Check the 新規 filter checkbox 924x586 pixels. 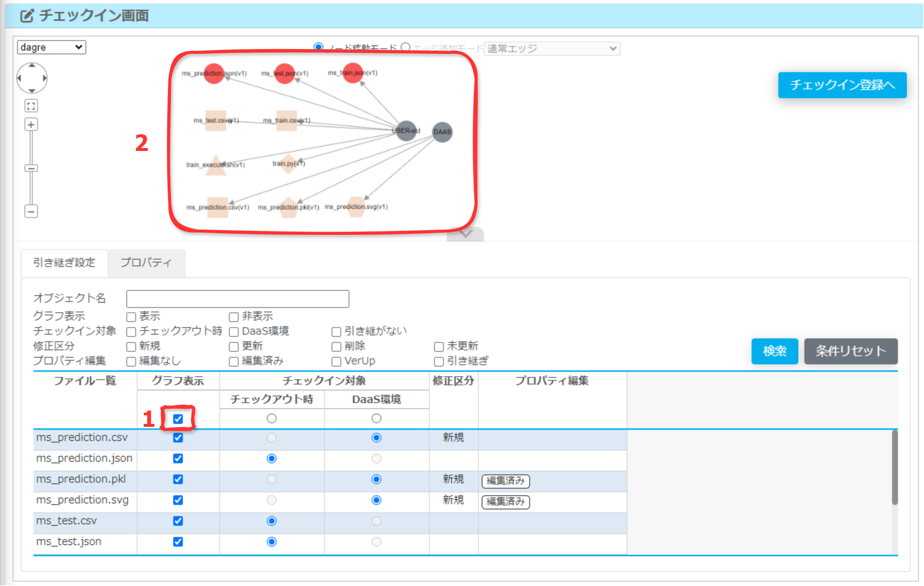tap(131, 347)
